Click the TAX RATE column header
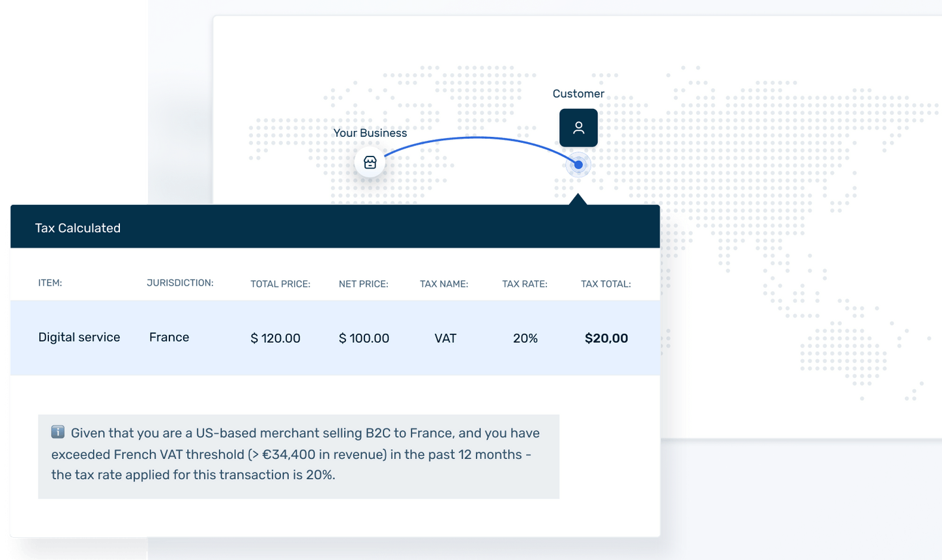The height and width of the screenshot is (560, 942). point(525,284)
